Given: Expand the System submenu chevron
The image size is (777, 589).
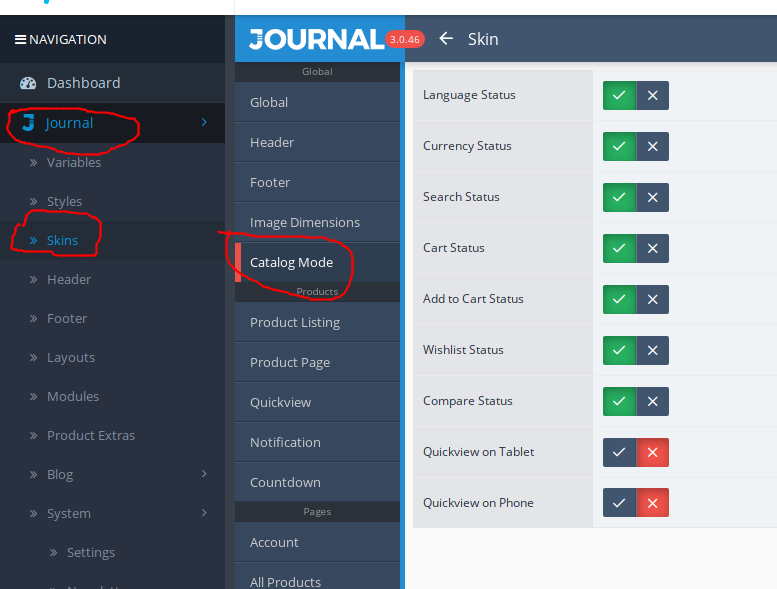Looking at the screenshot, I should tap(204, 513).
